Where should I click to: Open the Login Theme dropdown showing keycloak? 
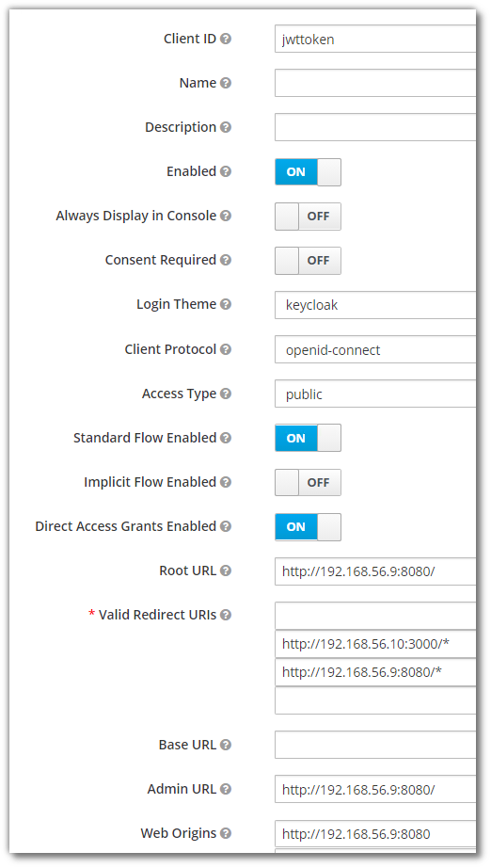click(x=375, y=305)
